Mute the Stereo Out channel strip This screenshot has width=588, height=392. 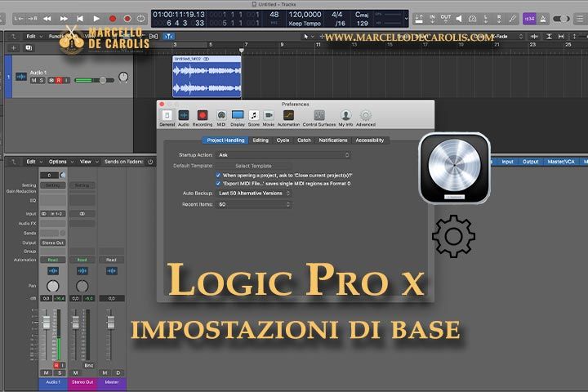click(x=75, y=372)
